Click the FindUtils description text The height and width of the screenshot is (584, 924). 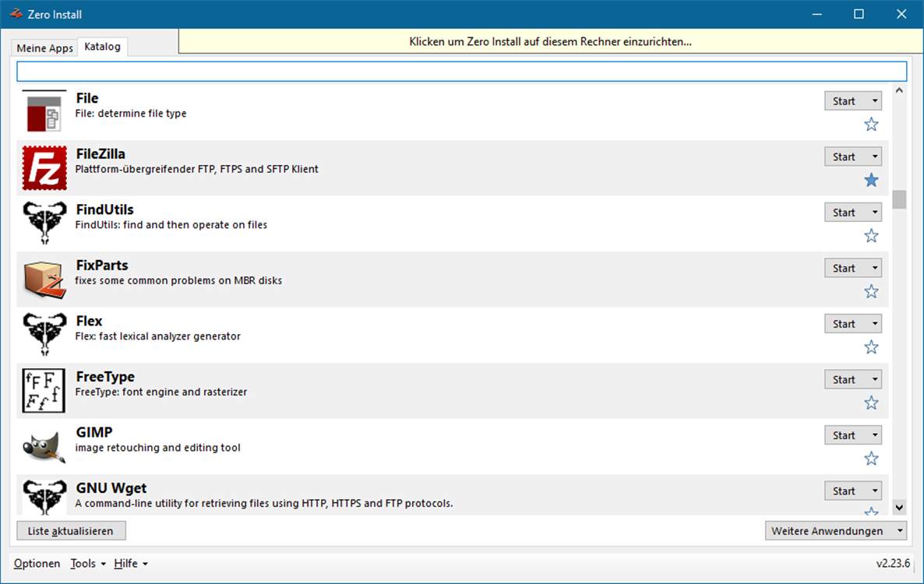[x=171, y=224]
